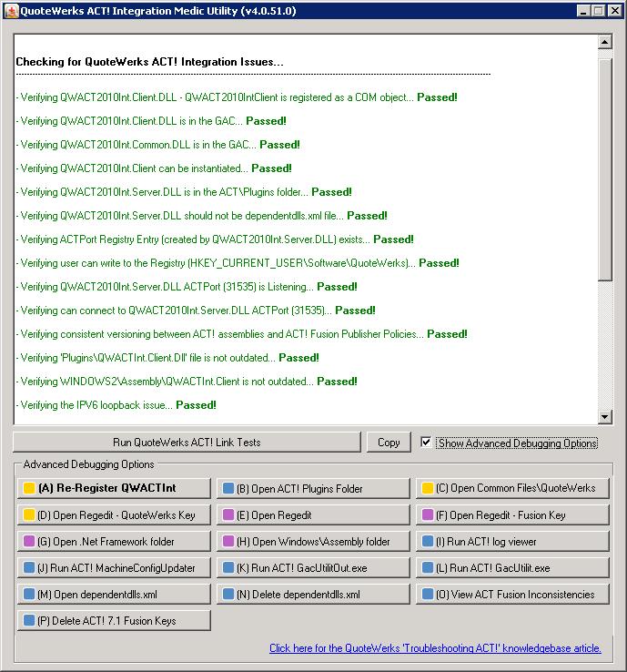Click the 'consistent versioning between ACT! assemblies' line
The height and width of the screenshot is (672, 627).
(241, 334)
